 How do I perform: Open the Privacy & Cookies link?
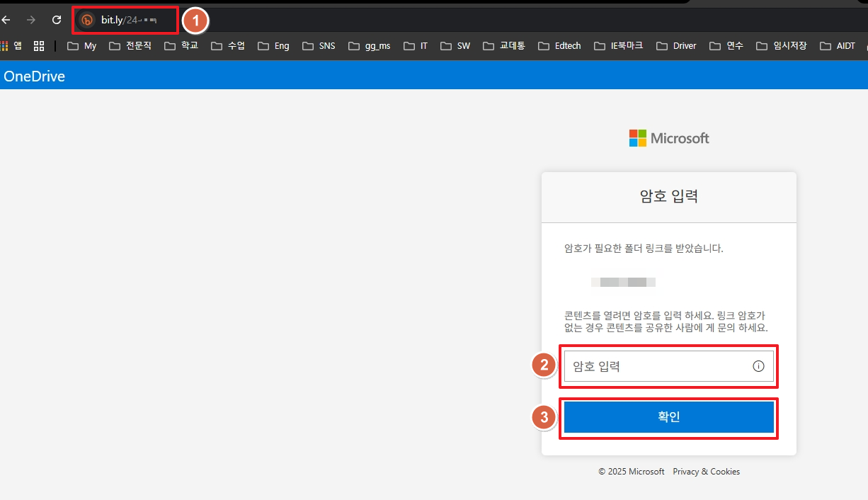point(707,472)
